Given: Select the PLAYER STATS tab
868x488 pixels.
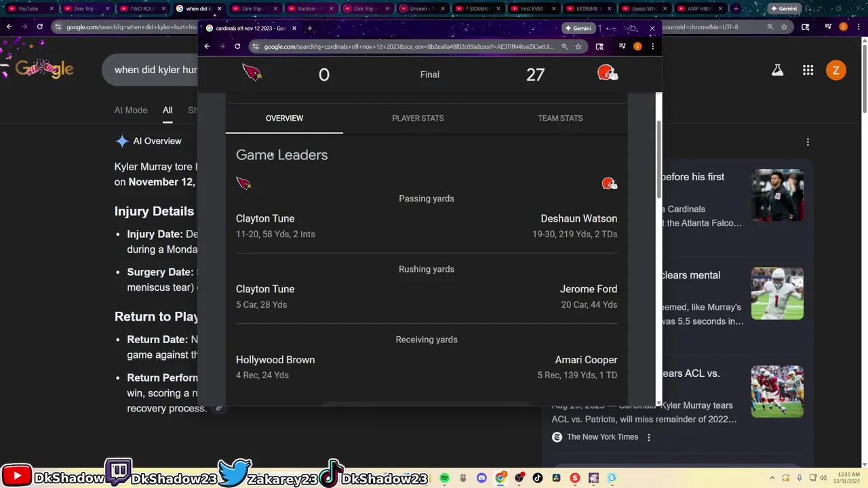Looking at the screenshot, I should [418, 118].
